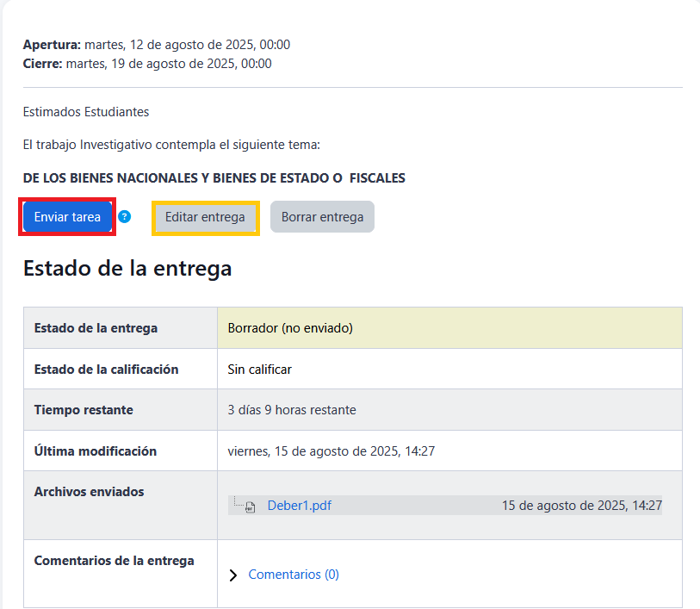
Task: Click the Estimados Estudiantes greeting text
Action: tap(86, 112)
